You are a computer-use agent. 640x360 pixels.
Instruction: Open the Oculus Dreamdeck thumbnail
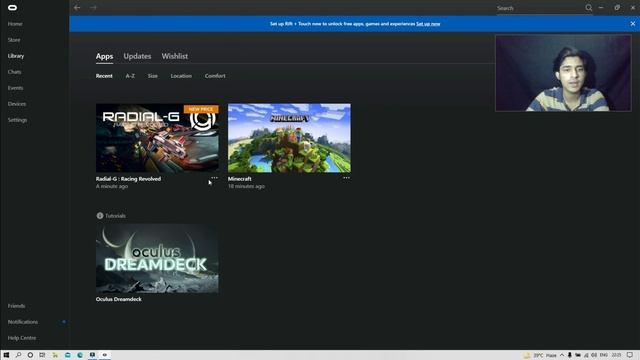pyautogui.click(x=157, y=258)
